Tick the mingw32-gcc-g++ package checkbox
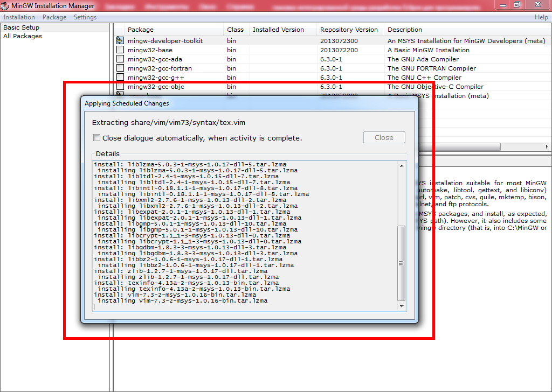Viewport: 552px width, 392px height. [120, 78]
